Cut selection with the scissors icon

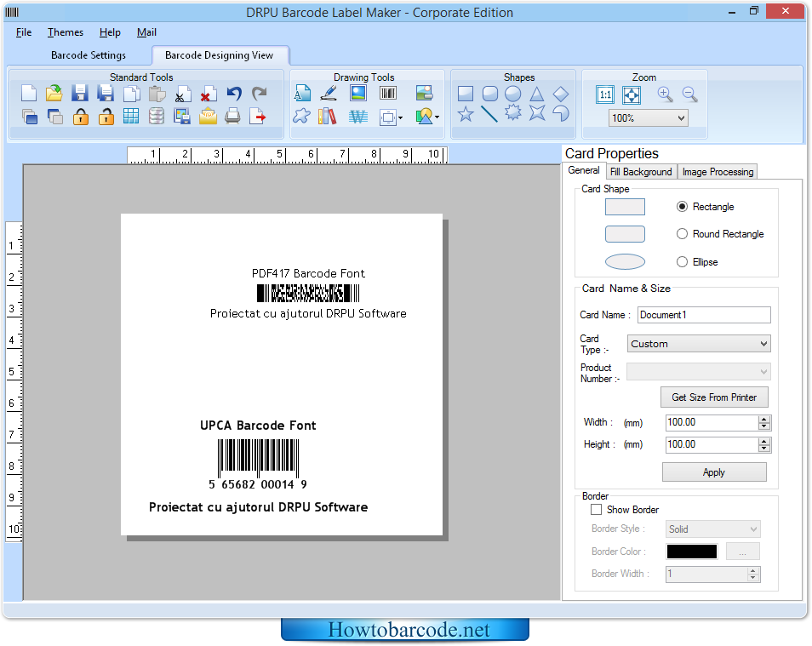(182, 94)
